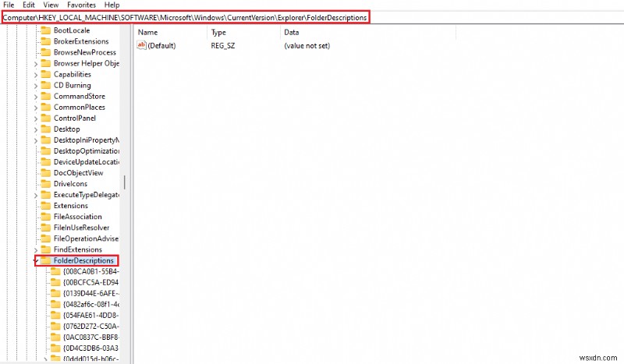Click the CommonPlaces folder icon
624x364 pixels.
pos(46,107)
